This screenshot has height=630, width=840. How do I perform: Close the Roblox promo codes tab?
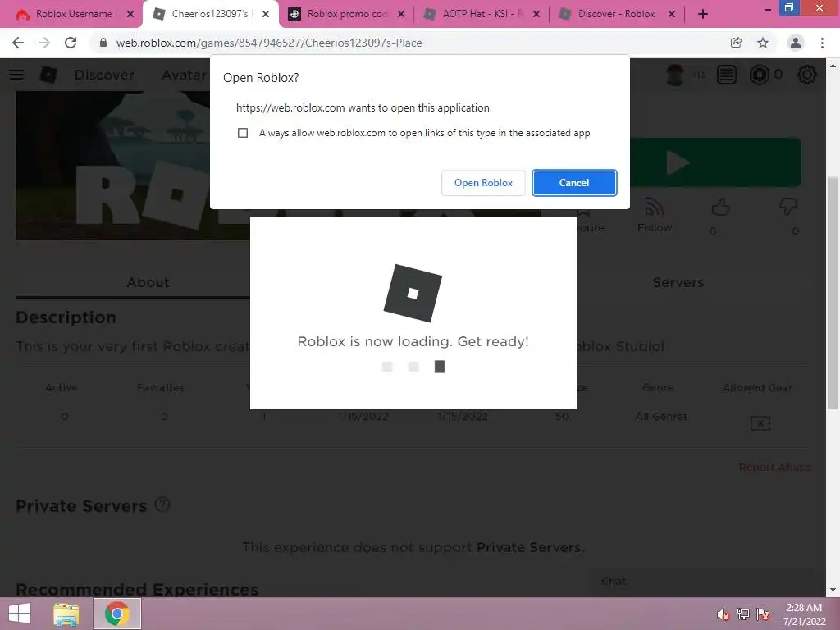(x=400, y=15)
